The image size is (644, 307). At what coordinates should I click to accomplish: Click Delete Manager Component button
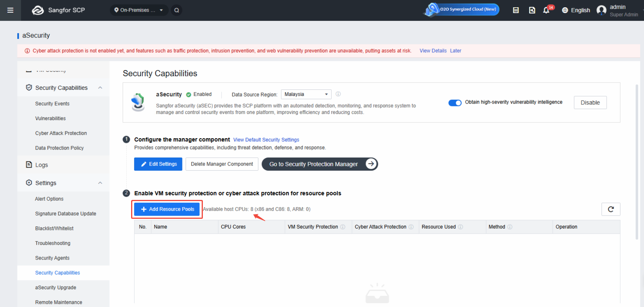pyautogui.click(x=222, y=164)
